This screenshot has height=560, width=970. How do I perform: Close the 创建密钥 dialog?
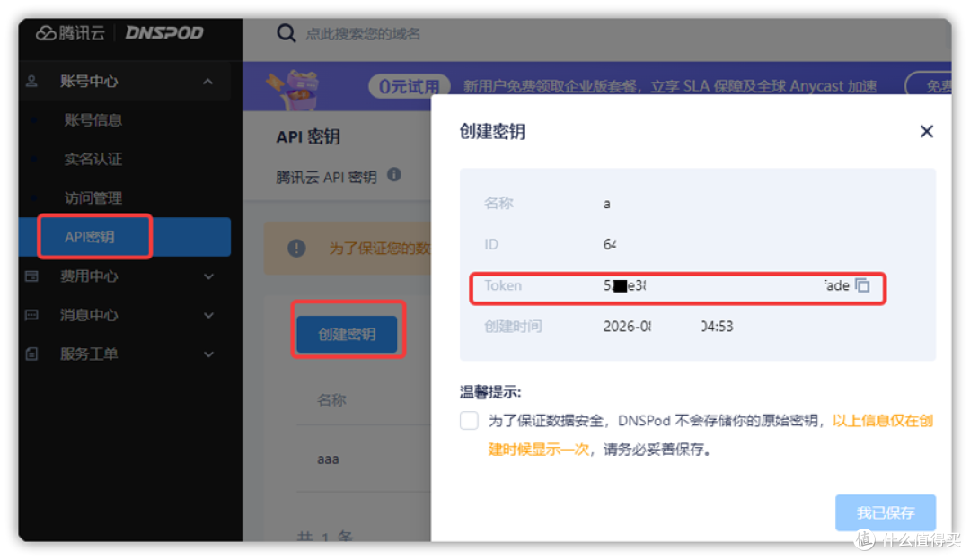click(926, 131)
